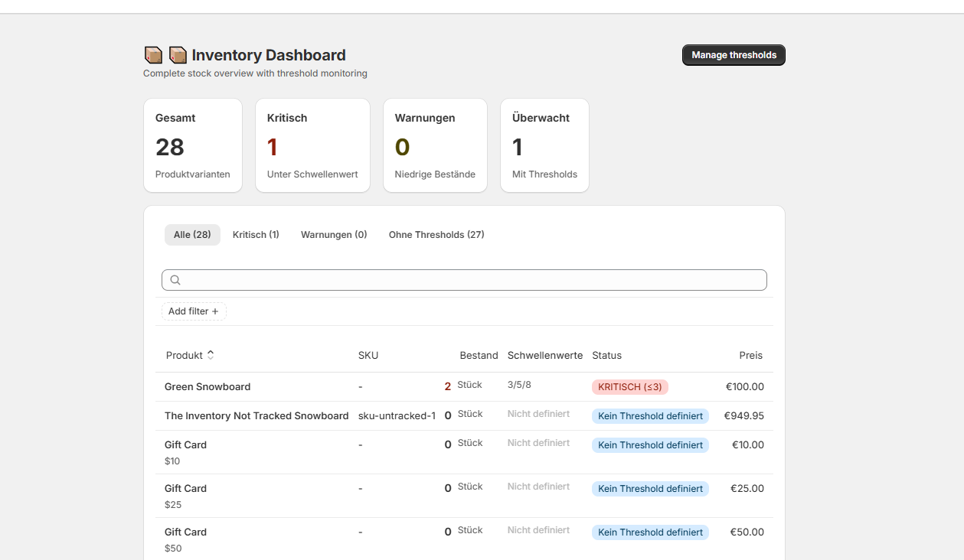Click the search magnifier icon

175,280
